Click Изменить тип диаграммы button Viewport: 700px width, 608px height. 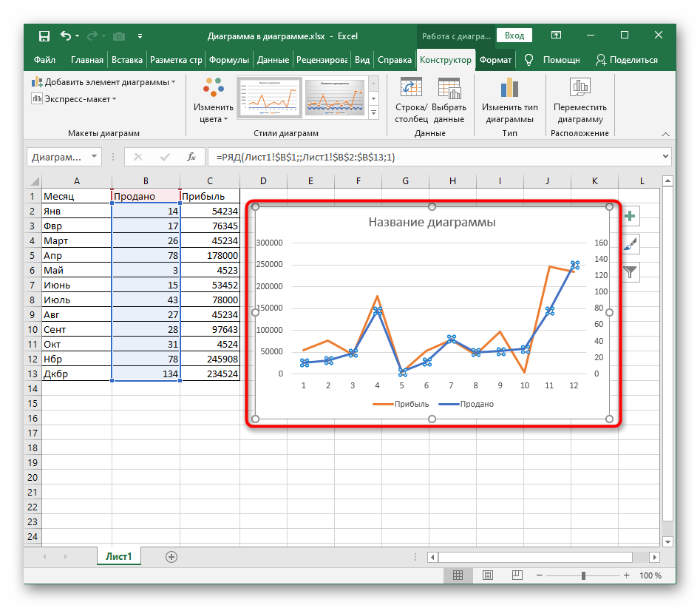509,100
